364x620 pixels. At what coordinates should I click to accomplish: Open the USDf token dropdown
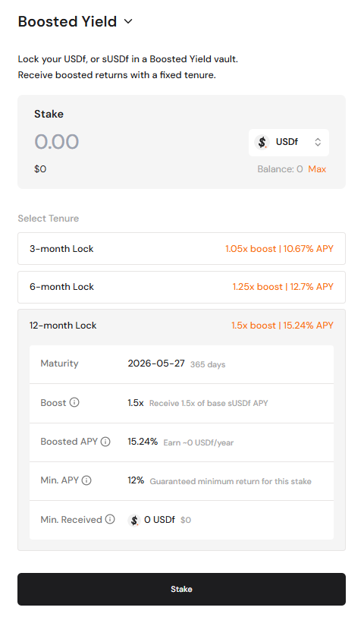pos(288,143)
